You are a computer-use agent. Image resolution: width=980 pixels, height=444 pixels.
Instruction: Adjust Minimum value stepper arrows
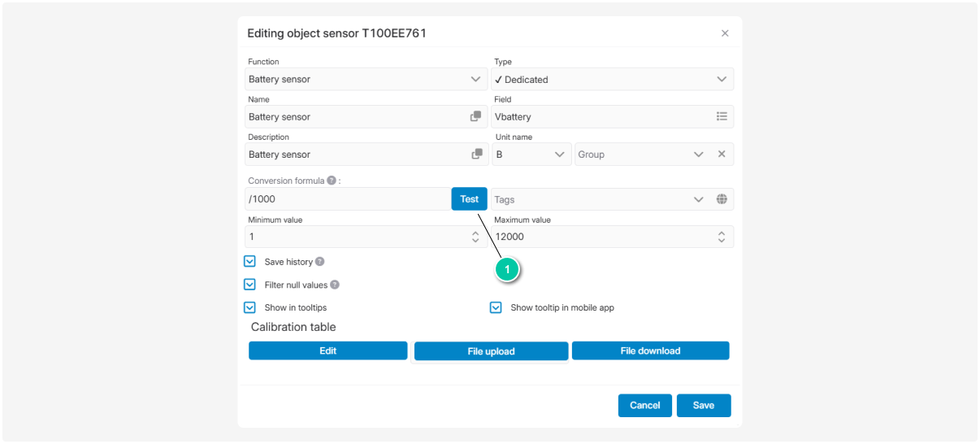(x=475, y=237)
